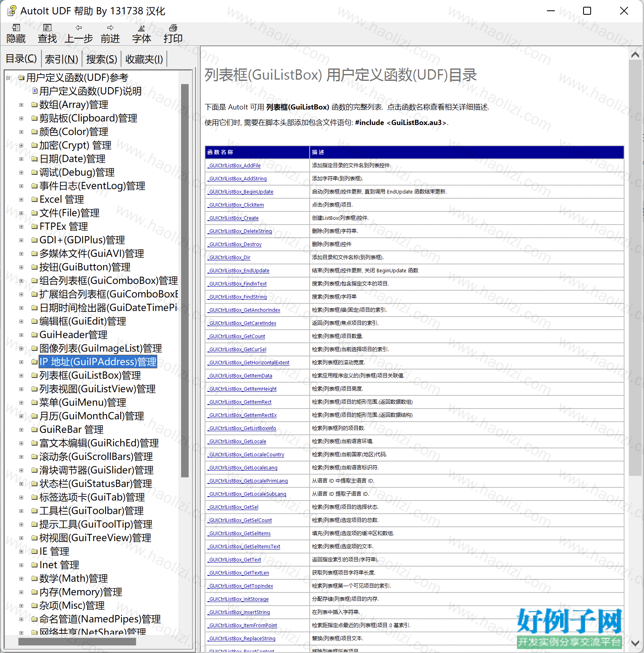Select the 多媒体文件(GuiAVI)管理 tree item
The height and width of the screenshot is (653, 644).
(x=92, y=254)
